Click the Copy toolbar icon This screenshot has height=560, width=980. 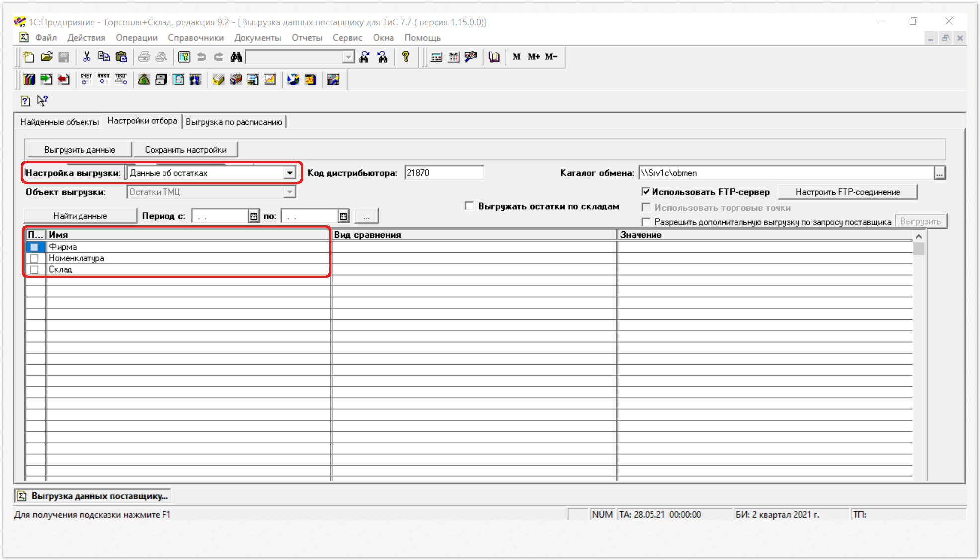point(104,57)
